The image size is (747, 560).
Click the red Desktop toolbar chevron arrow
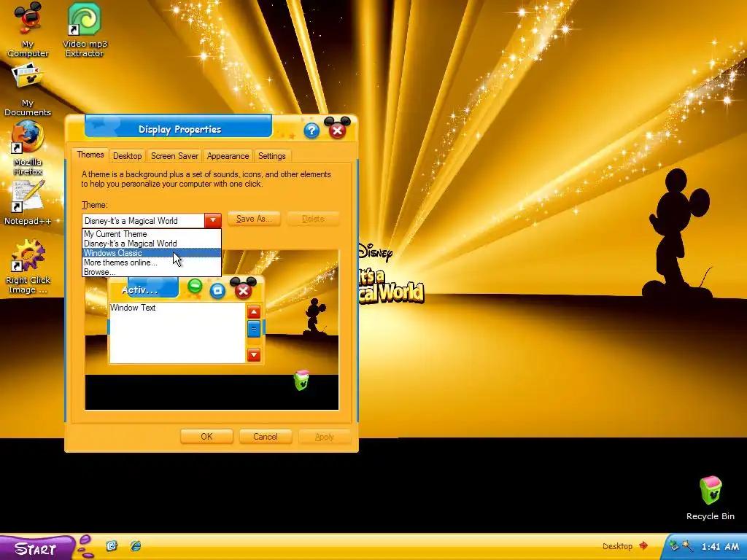[x=643, y=545]
